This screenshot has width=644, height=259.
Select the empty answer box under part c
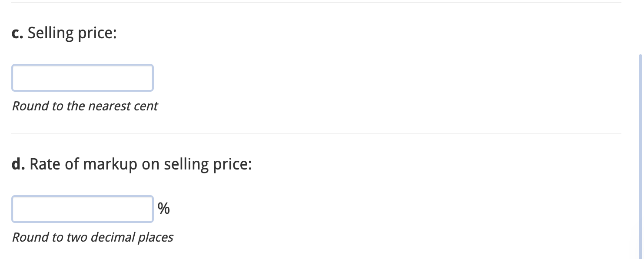click(x=83, y=78)
